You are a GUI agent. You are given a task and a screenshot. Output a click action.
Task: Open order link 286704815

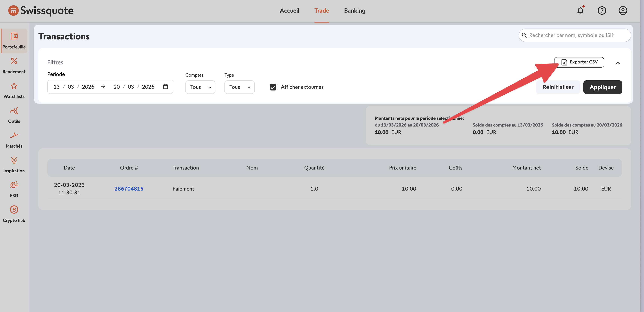coord(129,189)
